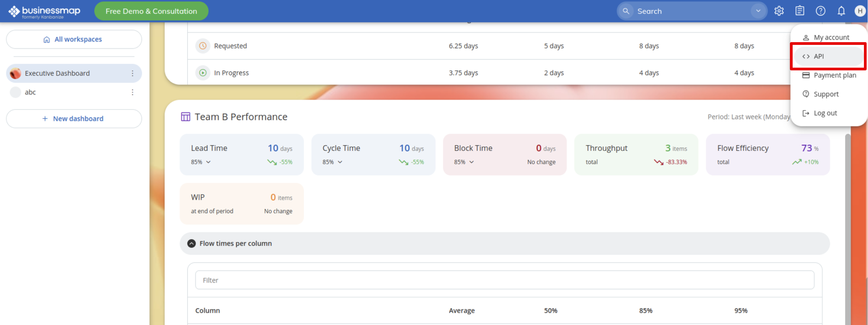Click the businessmap logo

[44, 12]
